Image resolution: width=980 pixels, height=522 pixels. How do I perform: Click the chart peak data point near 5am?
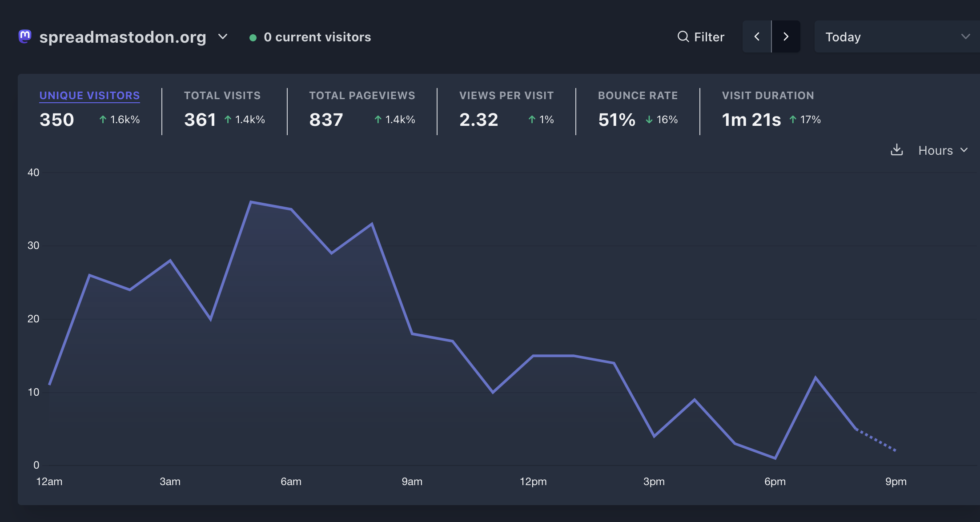[251, 202]
